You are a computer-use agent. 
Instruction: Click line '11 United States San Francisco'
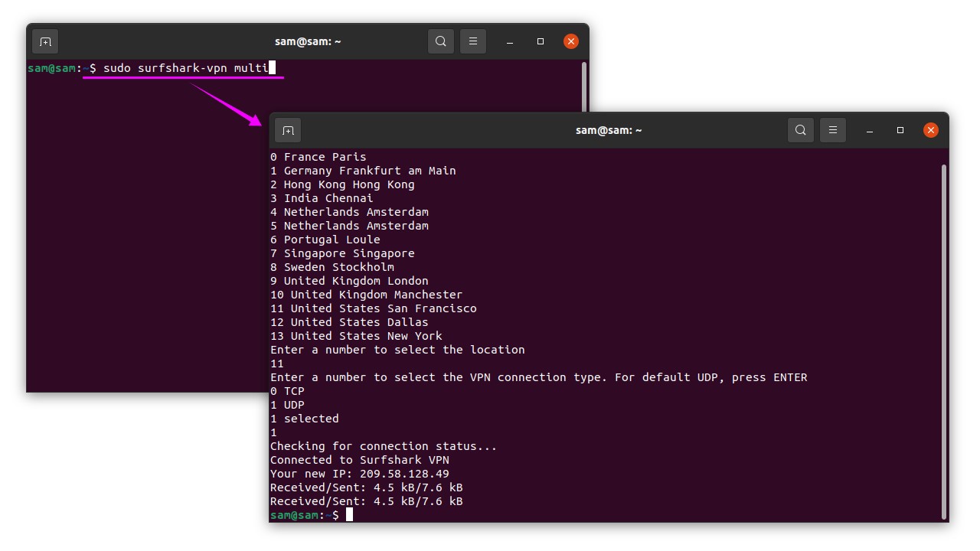pyautogui.click(x=374, y=308)
